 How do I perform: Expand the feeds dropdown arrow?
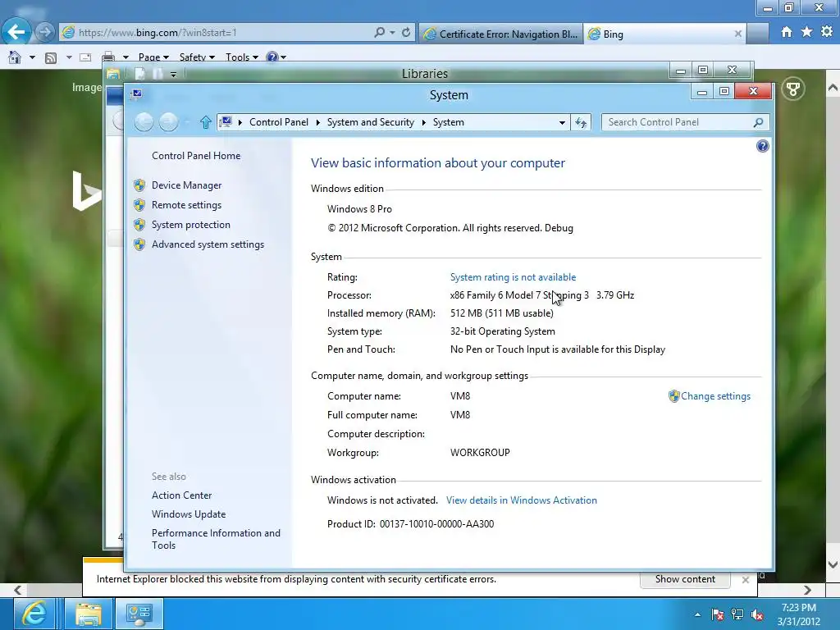[69, 57]
